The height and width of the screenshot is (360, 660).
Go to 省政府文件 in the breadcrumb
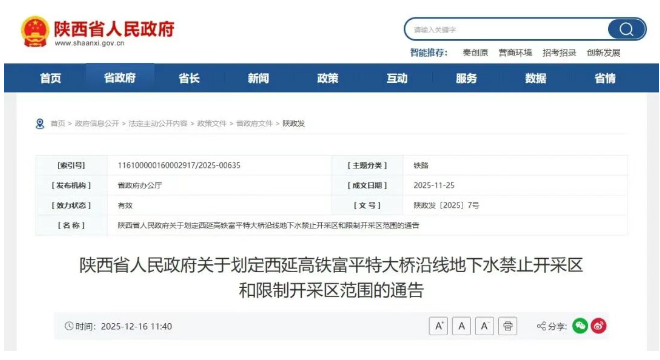[254, 123]
